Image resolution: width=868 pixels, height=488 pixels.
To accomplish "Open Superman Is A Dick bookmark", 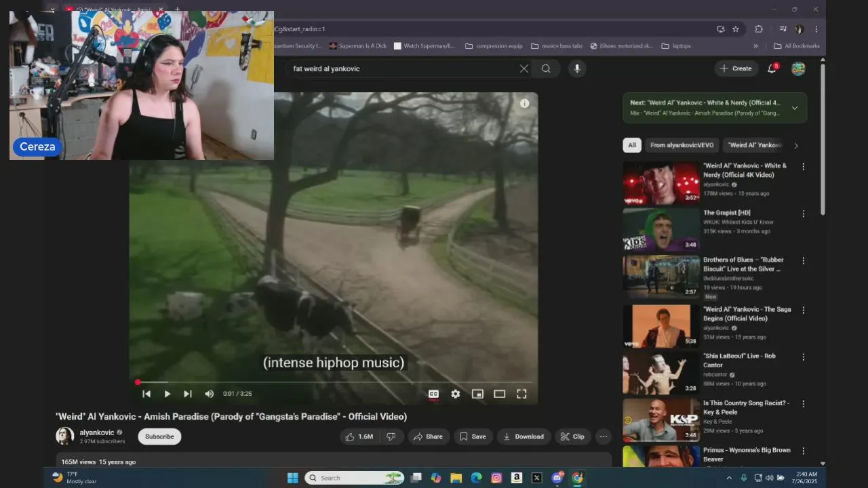I will click(357, 46).
